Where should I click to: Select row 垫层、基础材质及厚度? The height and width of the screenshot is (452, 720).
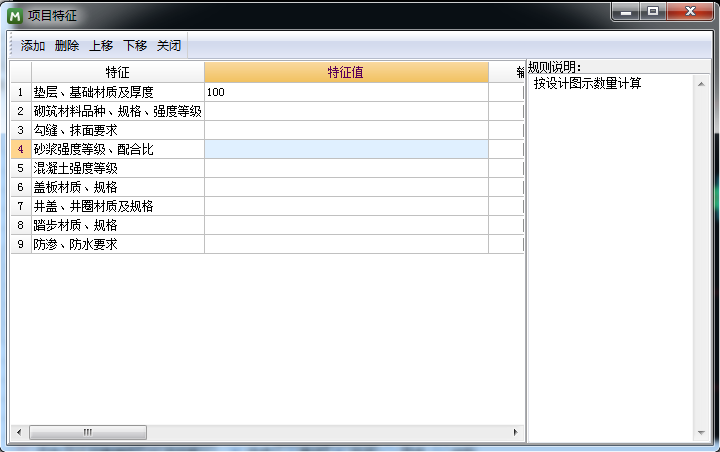coord(117,92)
